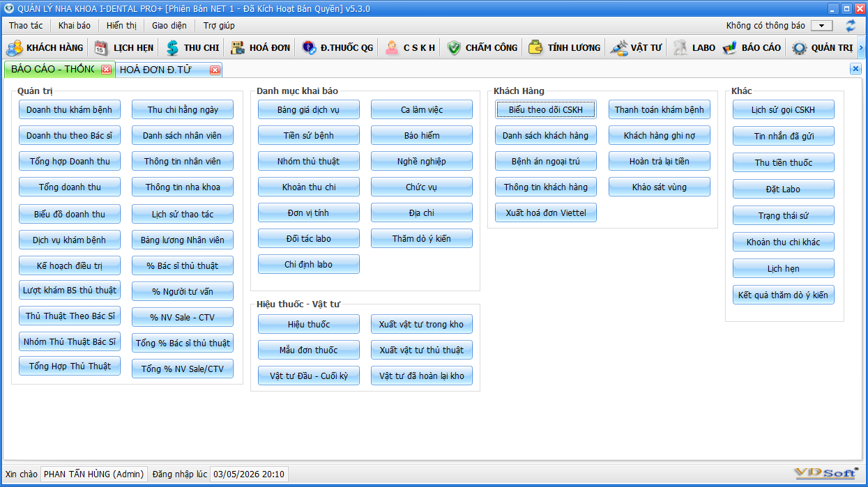
Task: Open the Giao diện menu
Action: 169,26
